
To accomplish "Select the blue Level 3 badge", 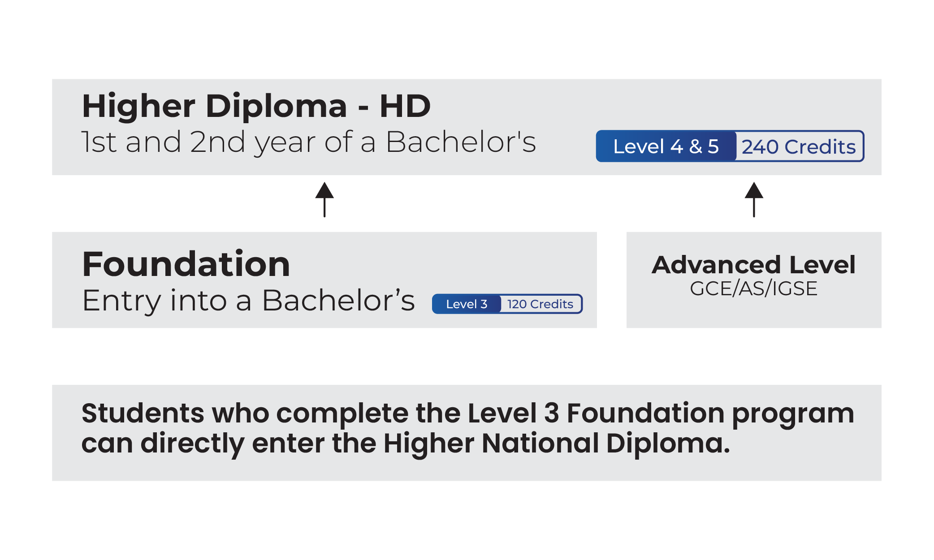I will 467,304.
